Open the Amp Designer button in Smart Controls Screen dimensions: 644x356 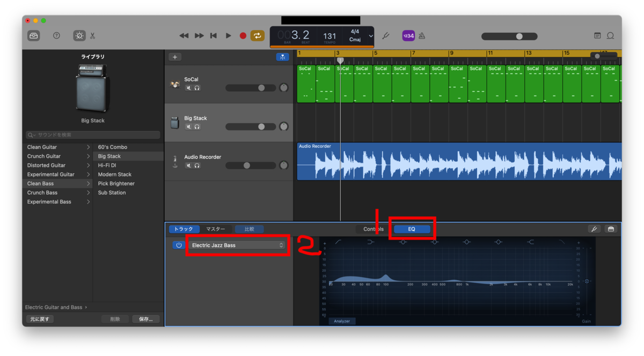(594, 229)
